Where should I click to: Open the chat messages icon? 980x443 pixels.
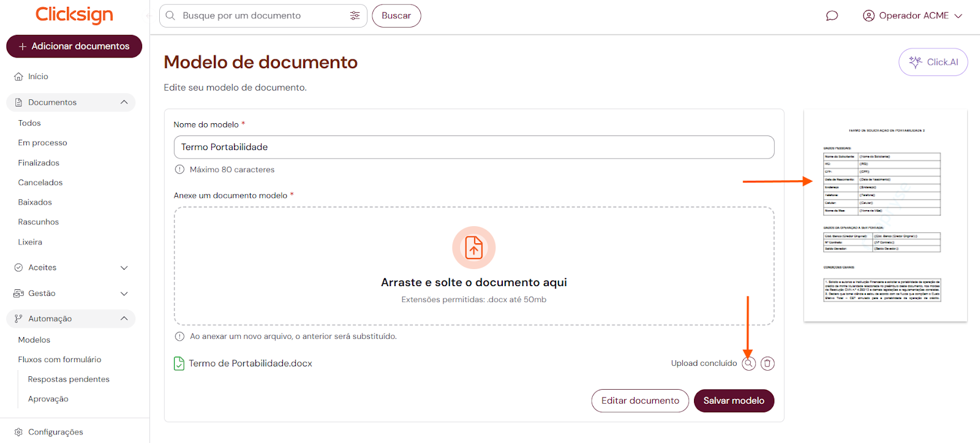coord(831,16)
